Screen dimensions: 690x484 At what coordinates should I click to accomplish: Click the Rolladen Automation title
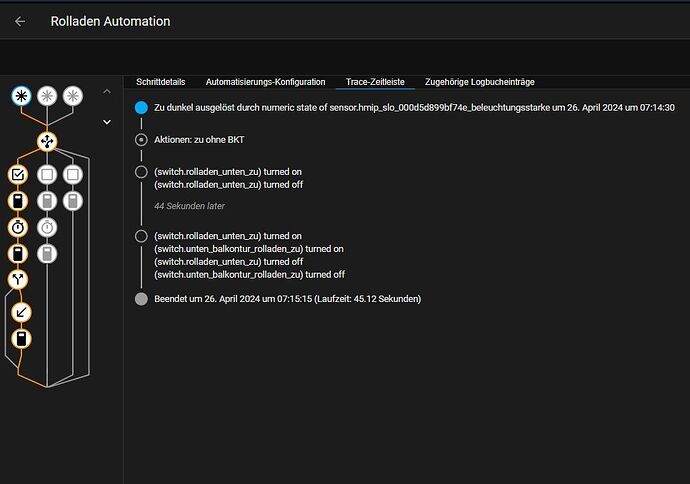[x=110, y=21]
